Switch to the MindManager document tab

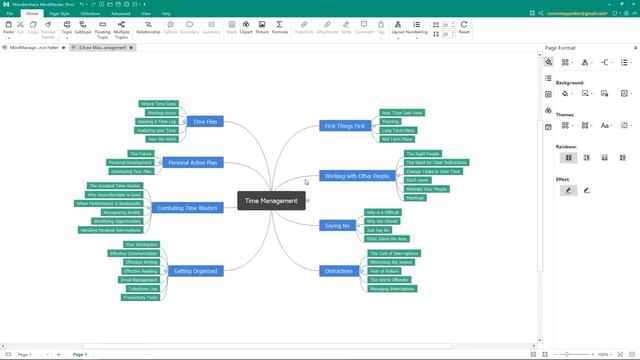pyautogui.click(x=34, y=48)
